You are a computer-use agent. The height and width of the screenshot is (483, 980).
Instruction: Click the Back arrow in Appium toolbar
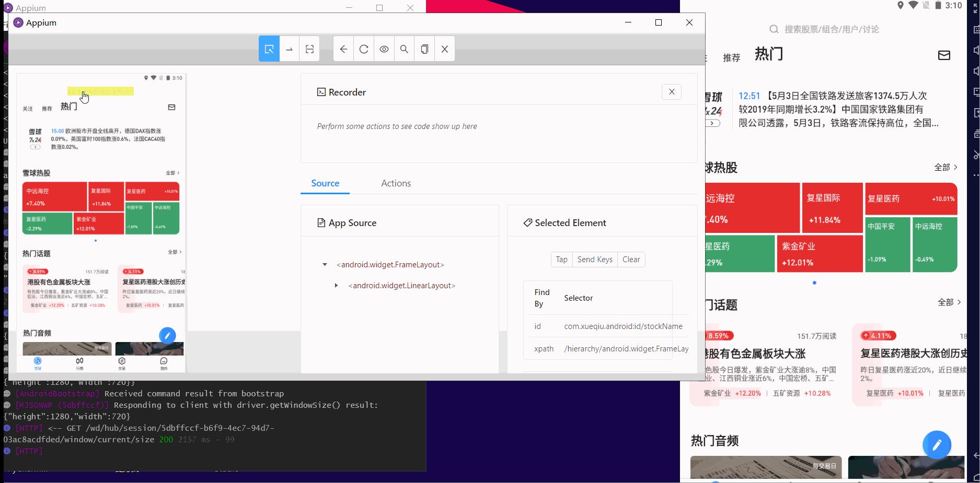coord(343,49)
